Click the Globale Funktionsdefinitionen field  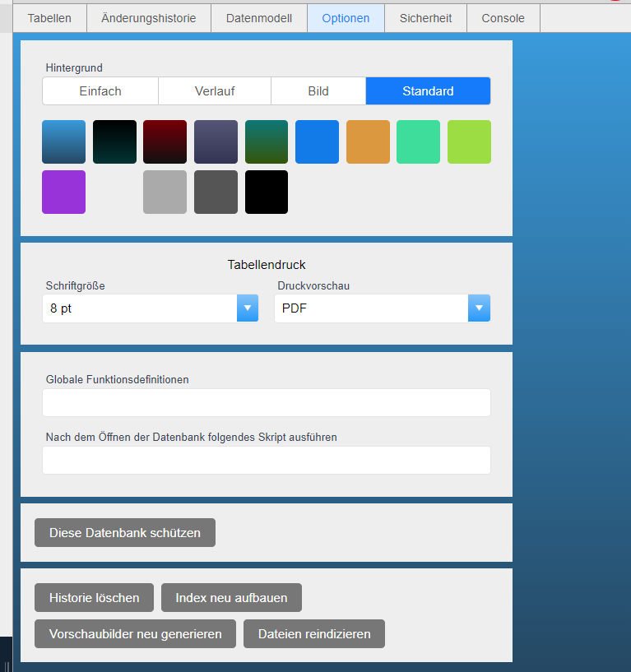click(266, 403)
